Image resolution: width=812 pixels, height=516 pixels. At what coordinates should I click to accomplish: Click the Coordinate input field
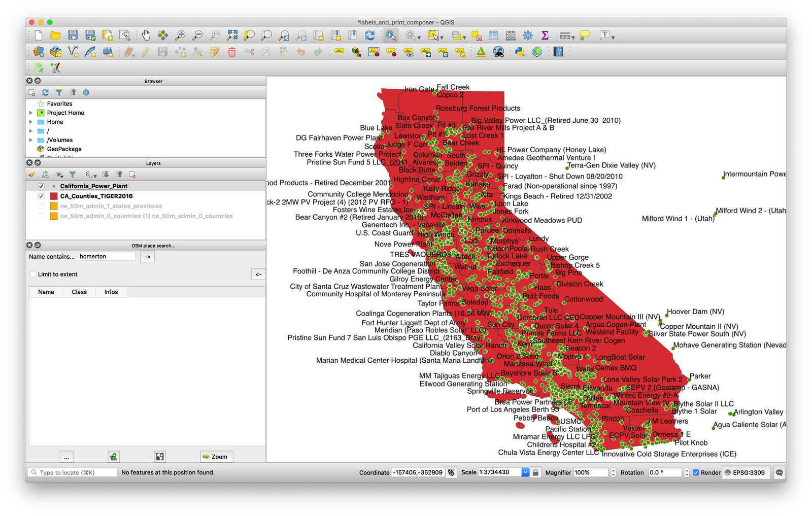pos(418,472)
